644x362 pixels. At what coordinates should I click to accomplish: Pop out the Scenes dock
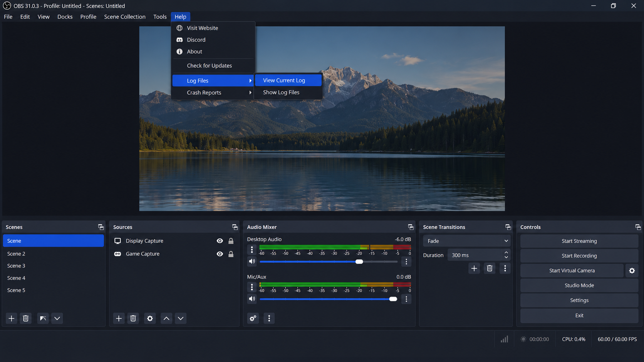101,227
